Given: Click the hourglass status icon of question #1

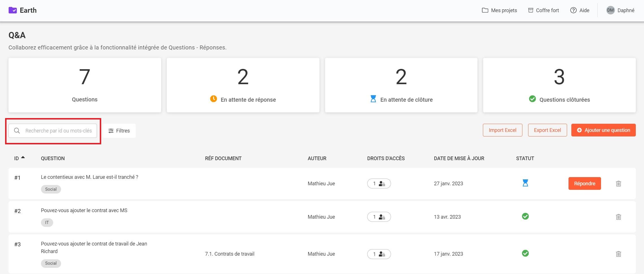Looking at the screenshot, I should [525, 183].
